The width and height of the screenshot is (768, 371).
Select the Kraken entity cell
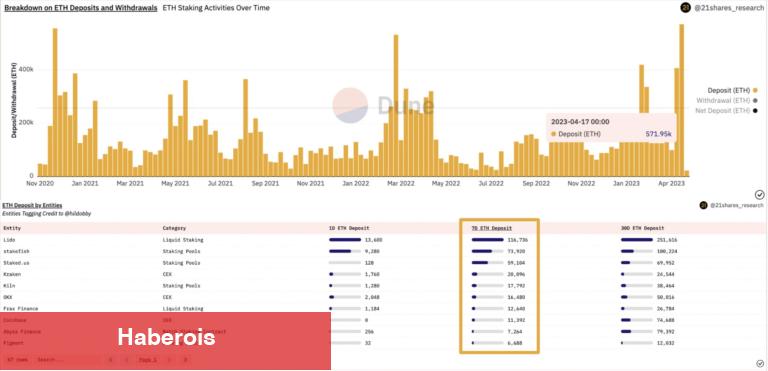(x=12, y=274)
